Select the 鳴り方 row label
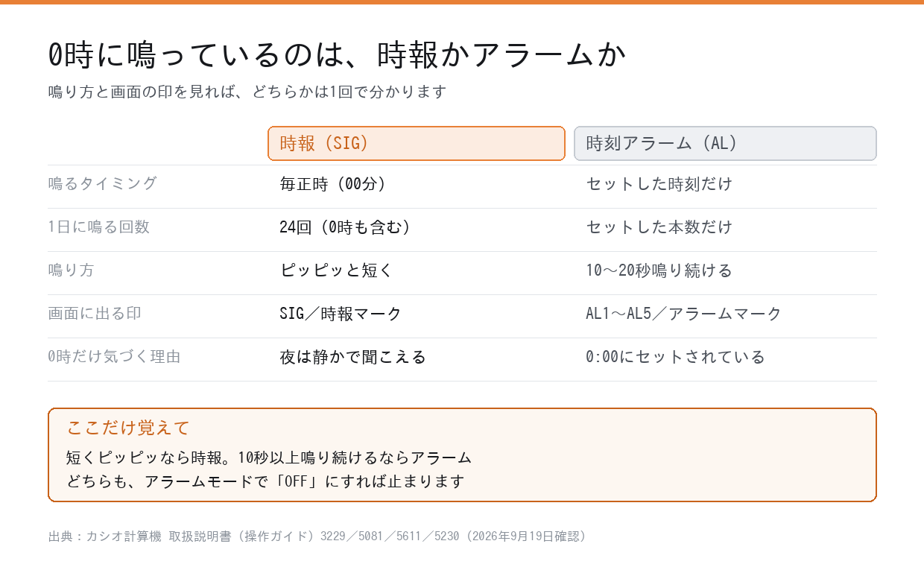 (71, 270)
